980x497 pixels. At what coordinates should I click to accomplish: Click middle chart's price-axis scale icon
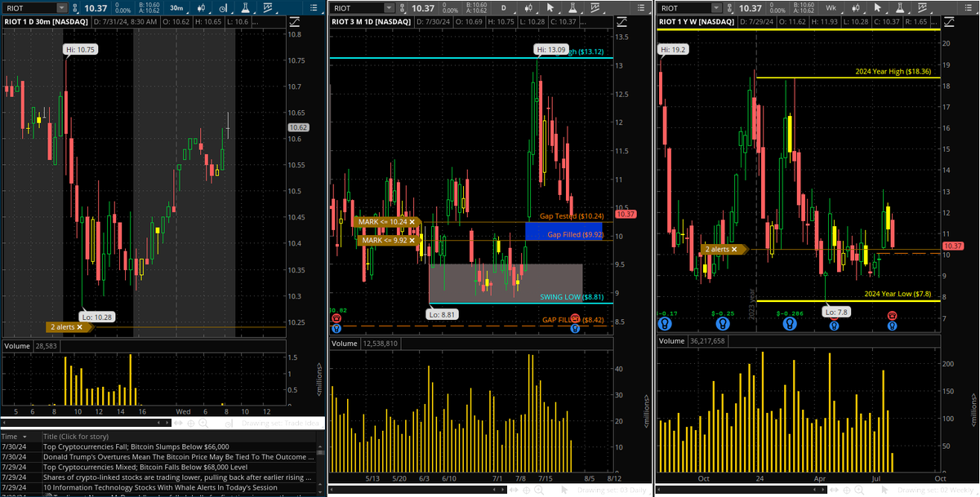pyautogui.click(x=621, y=22)
